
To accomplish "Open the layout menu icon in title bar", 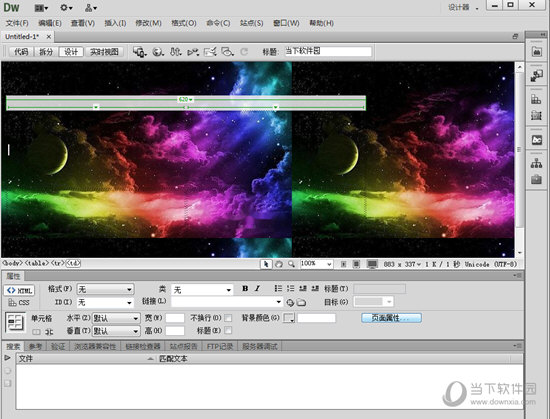I will click(41, 7).
